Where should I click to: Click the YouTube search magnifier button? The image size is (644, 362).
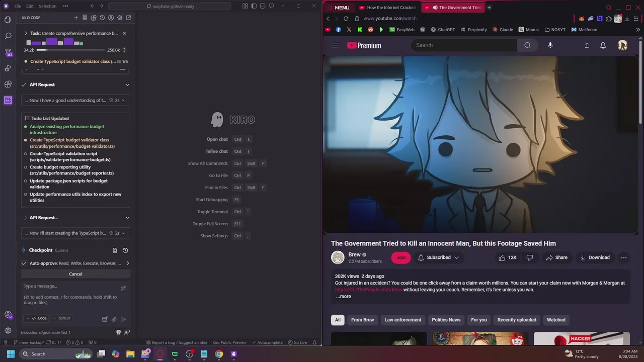pos(527,45)
